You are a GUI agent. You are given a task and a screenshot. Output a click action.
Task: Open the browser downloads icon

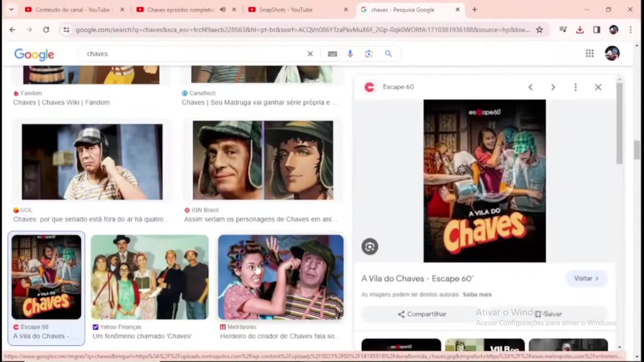coord(580,30)
